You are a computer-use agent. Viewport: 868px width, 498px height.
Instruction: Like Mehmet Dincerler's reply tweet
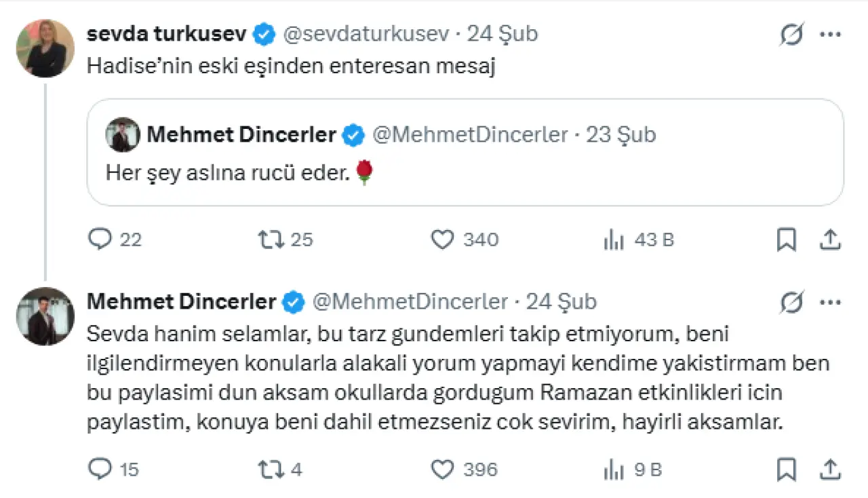pos(442,469)
